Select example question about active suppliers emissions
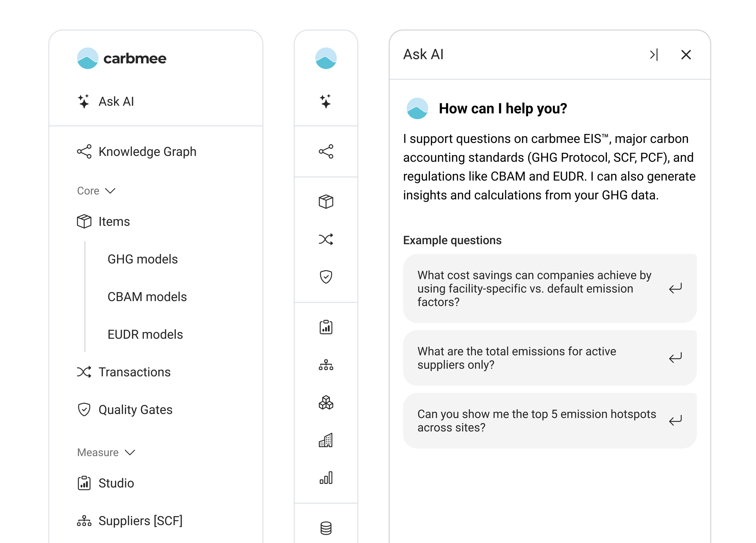This screenshot has width=756, height=543. (x=550, y=358)
